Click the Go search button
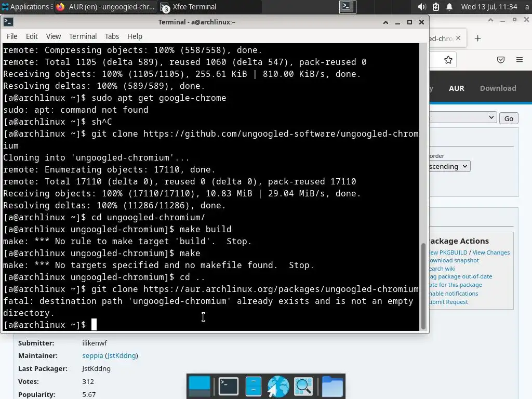The height and width of the screenshot is (399, 532). click(x=509, y=118)
